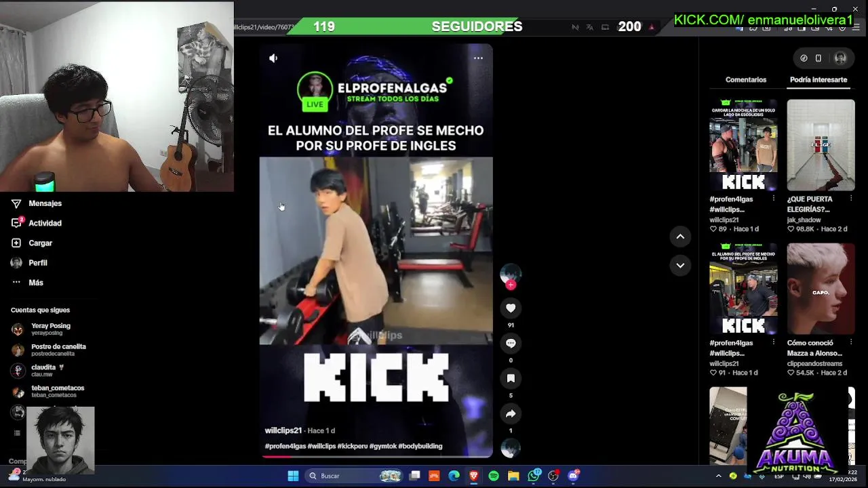868x488 pixels.
Task: Go to the next video with the down arrow
Action: pos(680,265)
